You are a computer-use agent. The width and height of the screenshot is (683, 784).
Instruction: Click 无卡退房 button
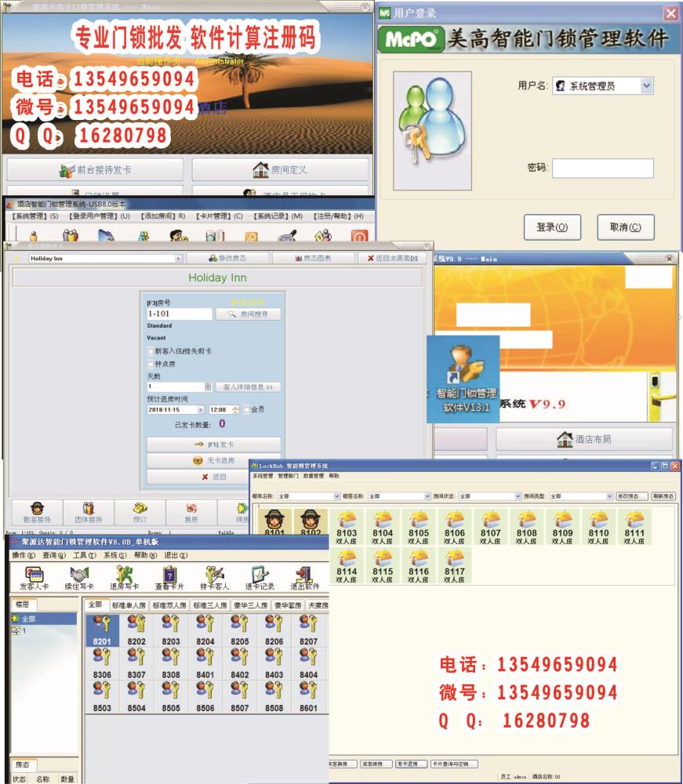click(x=213, y=460)
